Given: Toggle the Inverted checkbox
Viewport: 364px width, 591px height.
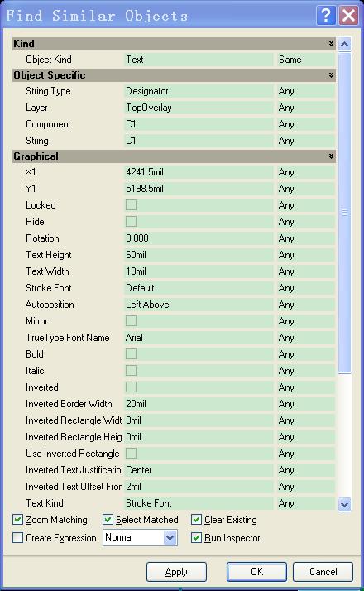Looking at the screenshot, I should click(x=131, y=387).
